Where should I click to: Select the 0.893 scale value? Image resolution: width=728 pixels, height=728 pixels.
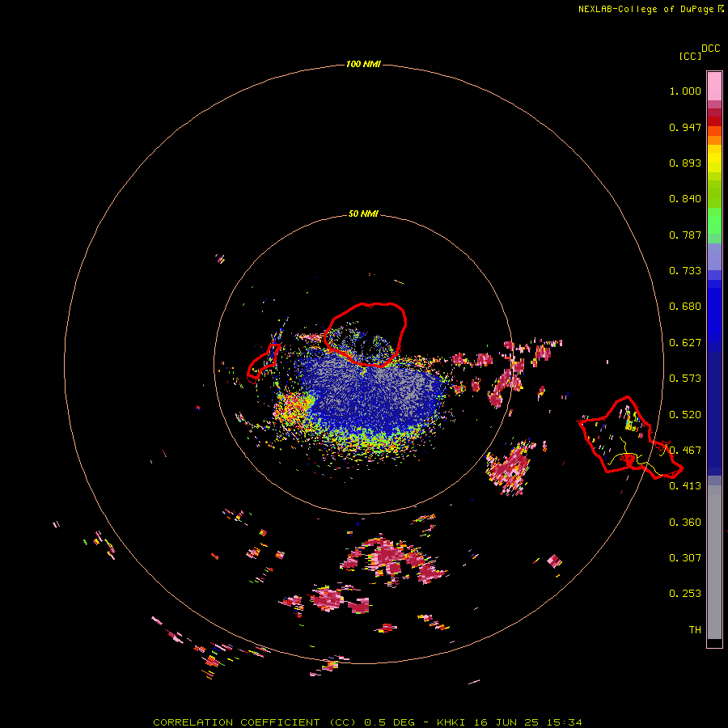(x=685, y=163)
